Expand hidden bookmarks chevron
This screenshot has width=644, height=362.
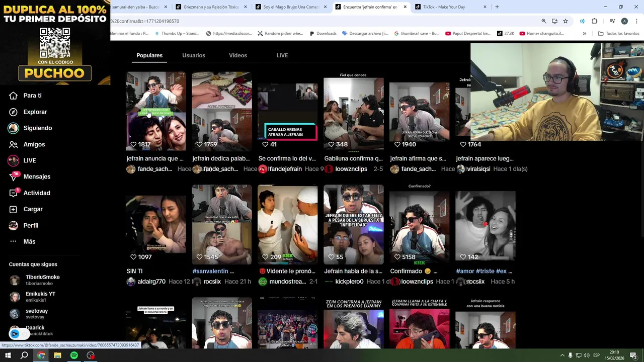tap(584, 34)
